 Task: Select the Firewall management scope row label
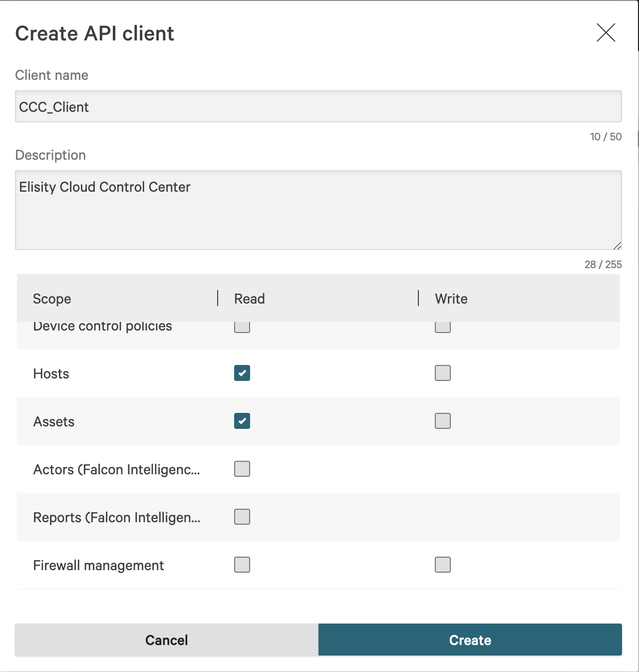(x=98, y=565)
